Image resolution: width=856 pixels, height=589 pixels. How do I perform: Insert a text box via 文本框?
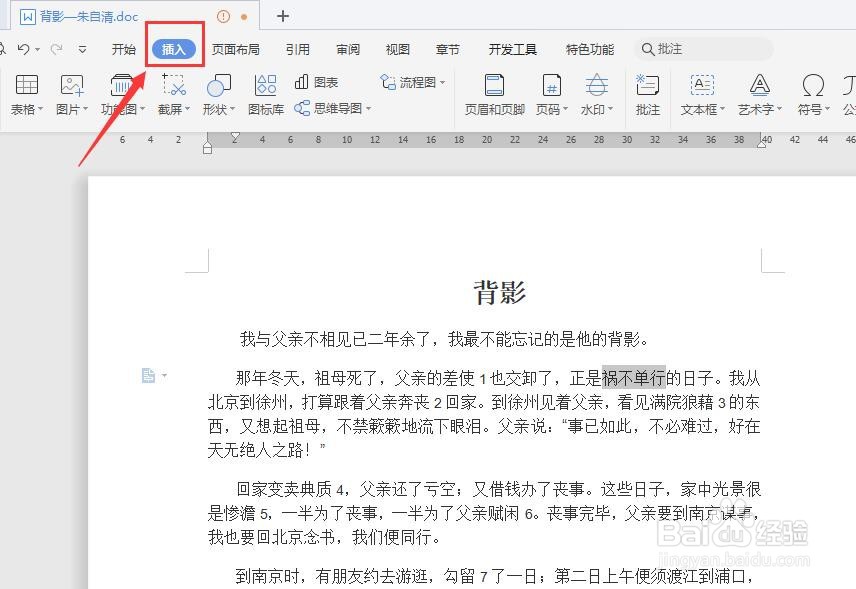(703, 95)
